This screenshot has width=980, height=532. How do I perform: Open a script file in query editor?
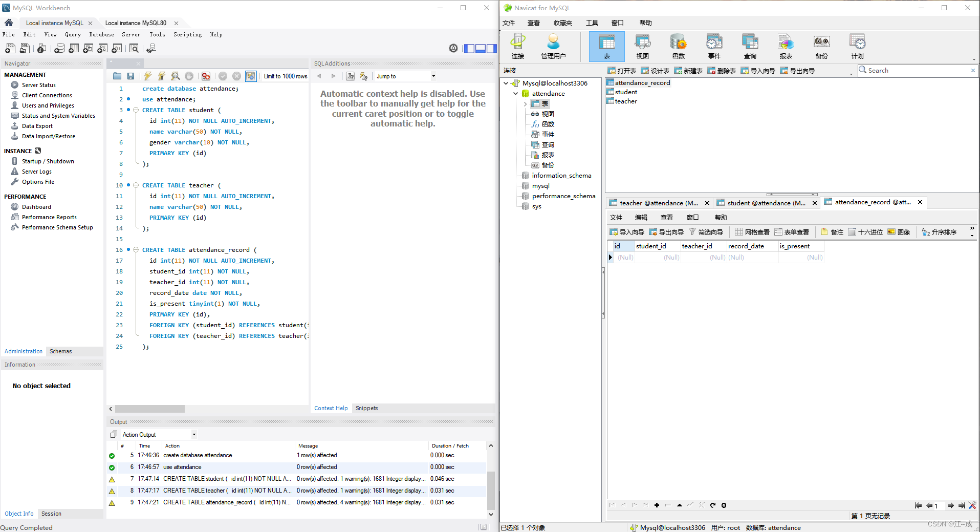(x=117, y=76)
